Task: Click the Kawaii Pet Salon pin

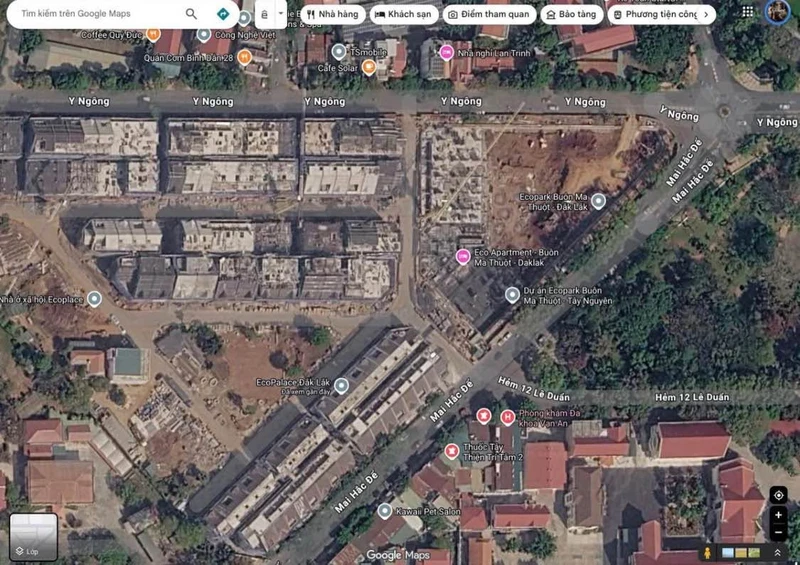Action: pyautogui.click(x=385, y=510)
